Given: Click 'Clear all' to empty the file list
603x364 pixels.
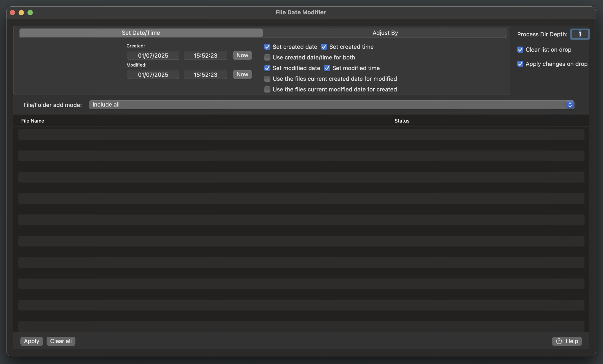Looking at the screenshot, I should tap(61, 341).
